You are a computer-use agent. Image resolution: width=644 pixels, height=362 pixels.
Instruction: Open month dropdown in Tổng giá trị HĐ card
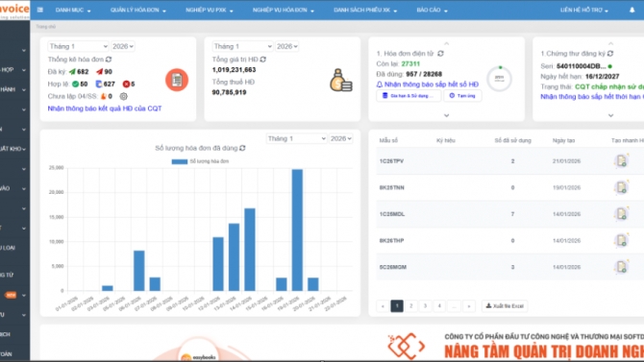pos(242,46)
